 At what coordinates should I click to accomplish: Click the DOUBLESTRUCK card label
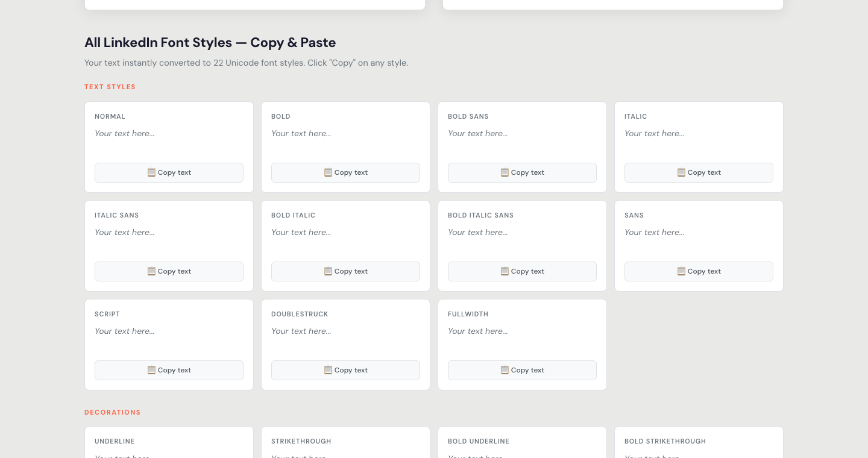tap(300, 314)
